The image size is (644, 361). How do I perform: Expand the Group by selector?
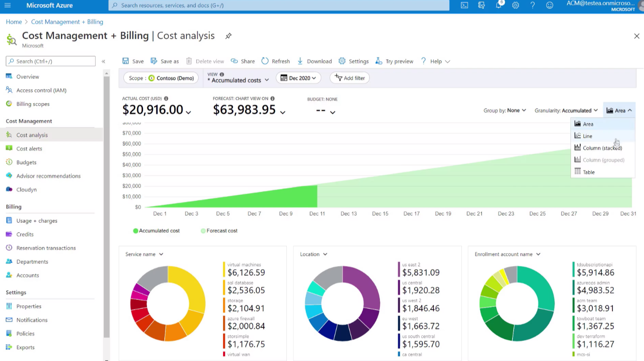point(505,110)
